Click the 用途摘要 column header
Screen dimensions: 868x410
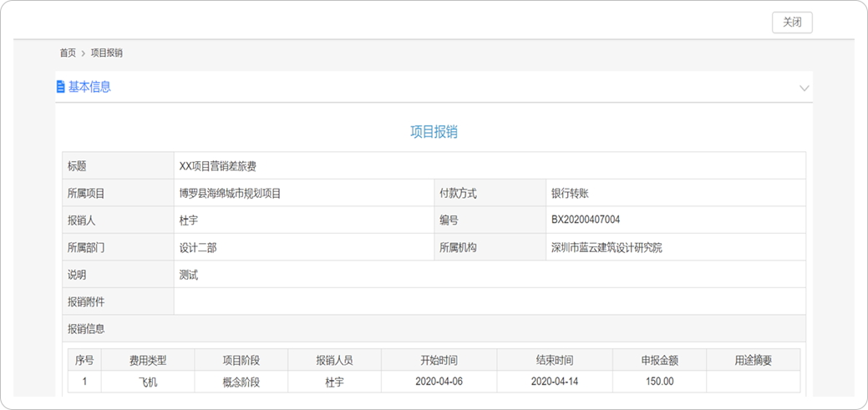[x=753, y=361]
